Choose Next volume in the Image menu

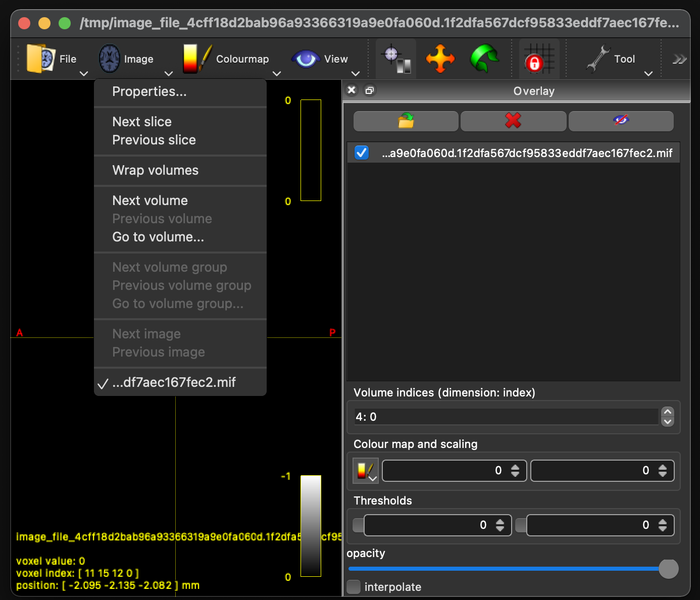(x=149, y=200)
